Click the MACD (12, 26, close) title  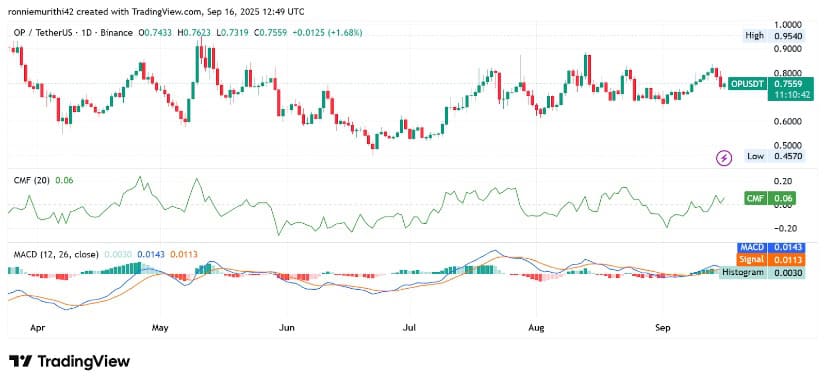[56, 254]
